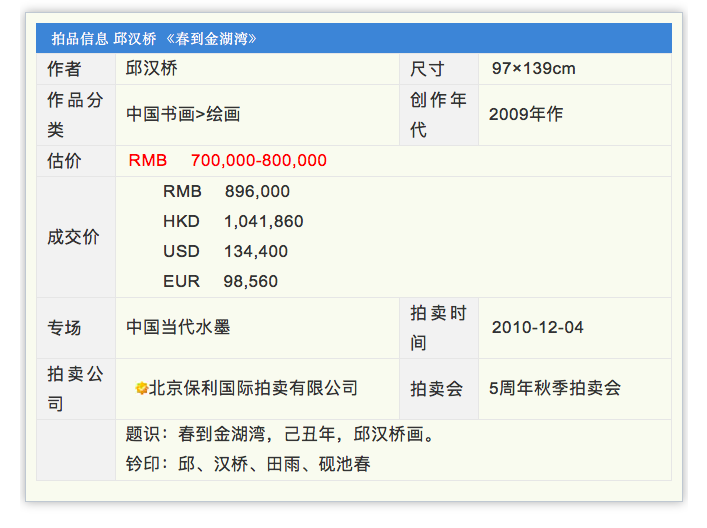
Task: Click the 成交价 label cell
Action: (76, 237)
